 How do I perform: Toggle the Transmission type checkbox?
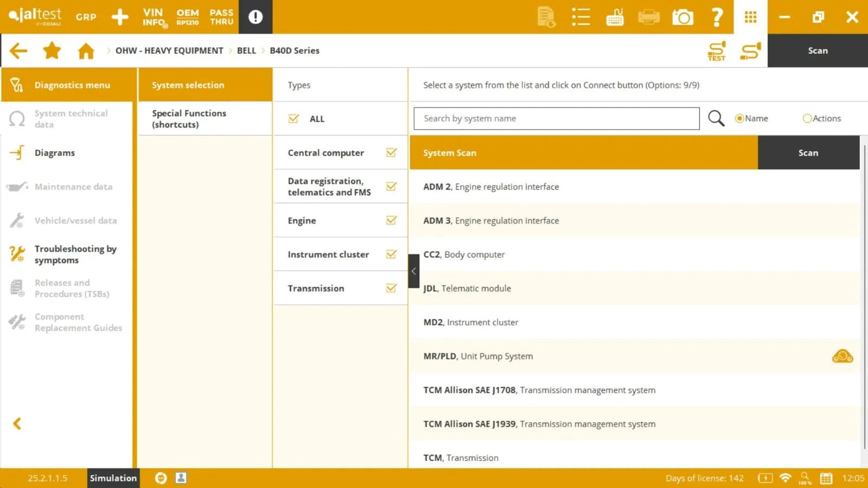391,288
